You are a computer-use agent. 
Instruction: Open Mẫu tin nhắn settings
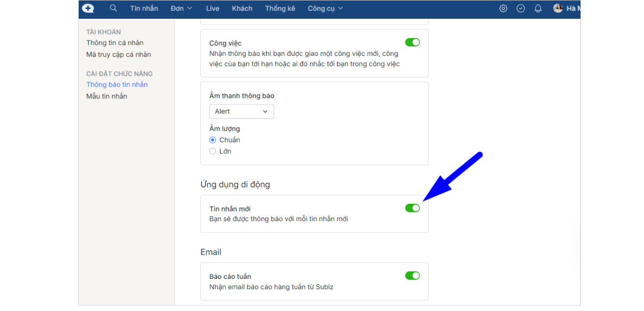[106, 96]
